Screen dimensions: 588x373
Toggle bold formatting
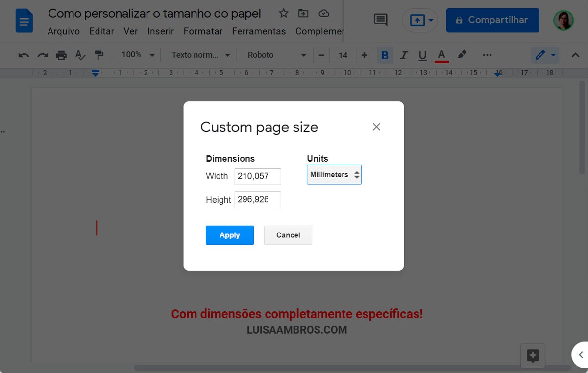385,55
